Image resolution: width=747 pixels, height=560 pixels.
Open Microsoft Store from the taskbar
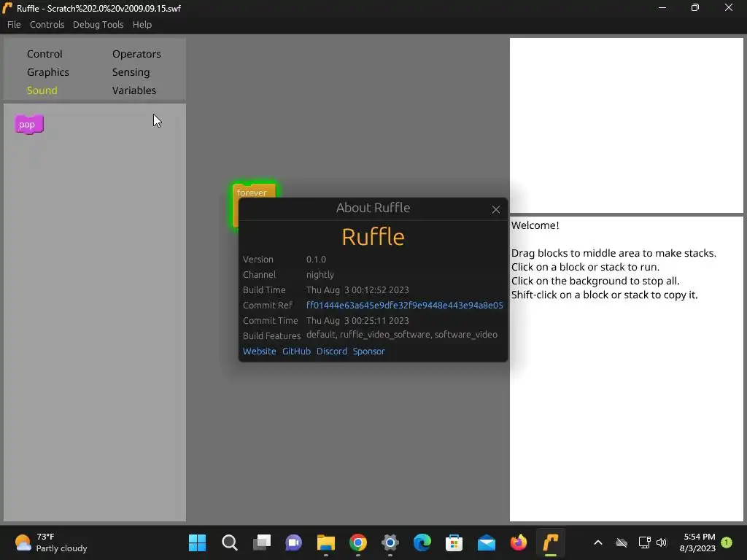click(454, 542)
